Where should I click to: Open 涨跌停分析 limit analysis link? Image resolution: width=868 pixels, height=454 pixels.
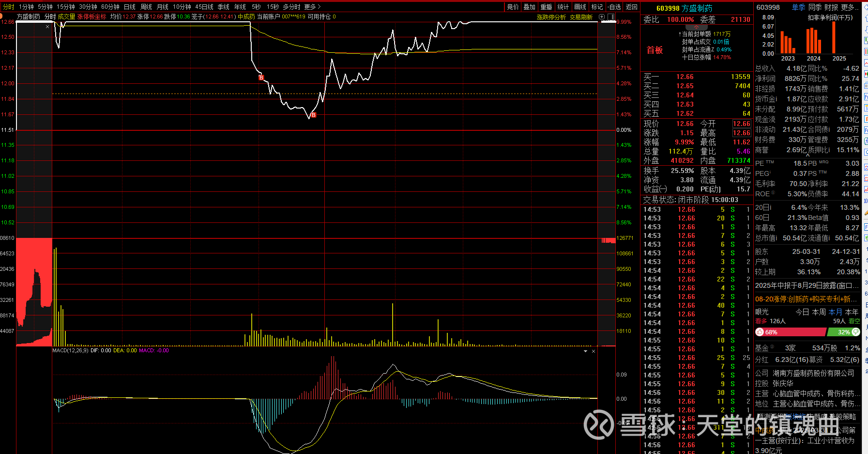[x=551, y=17]
